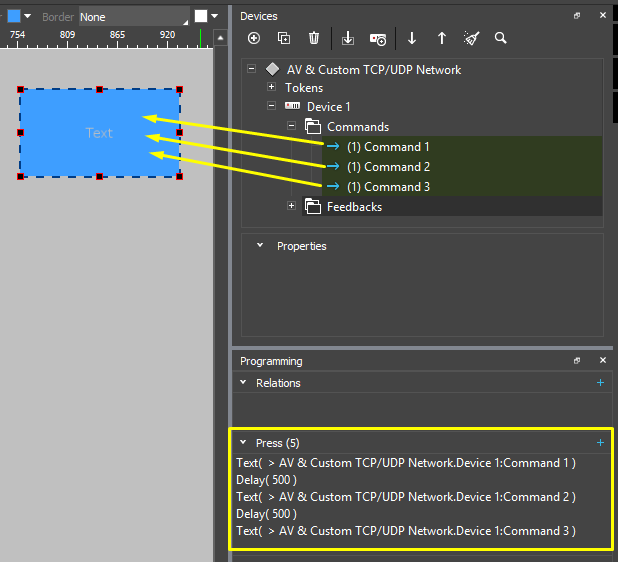The image size is (618, 562).
Task: Add a new relation with plus
Action: coord(600,383)
